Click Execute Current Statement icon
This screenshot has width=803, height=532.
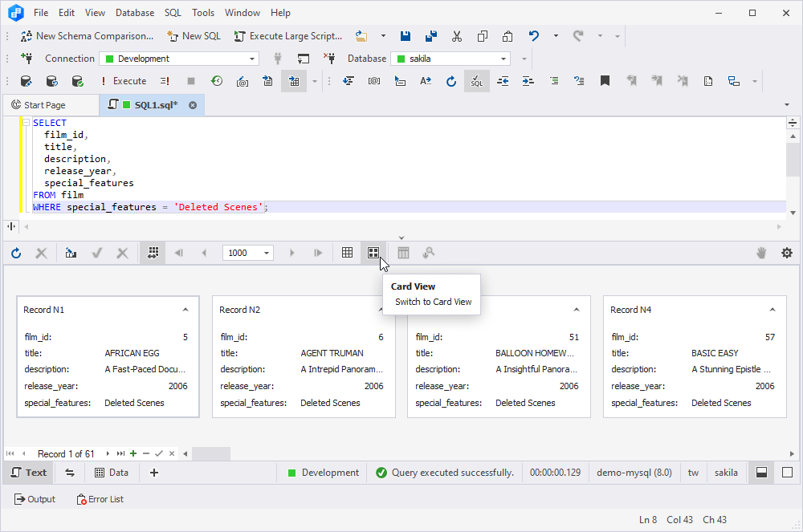165,81
